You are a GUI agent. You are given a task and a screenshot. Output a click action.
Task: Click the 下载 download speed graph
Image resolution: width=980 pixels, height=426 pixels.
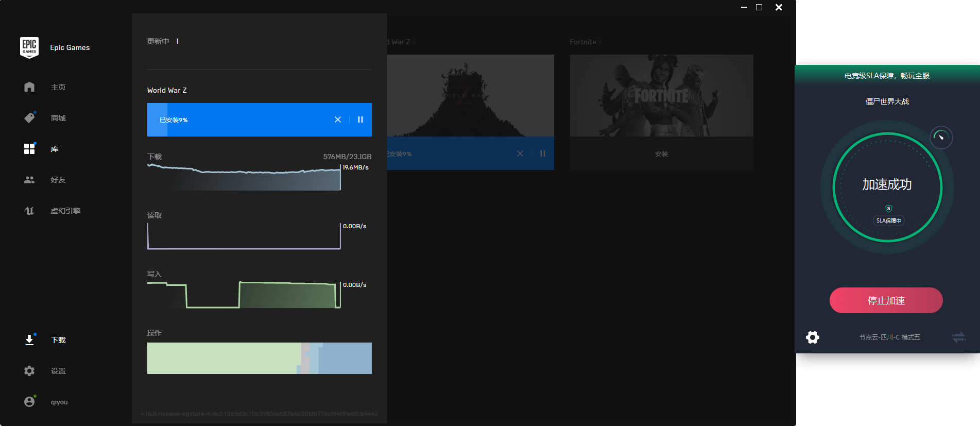(244, 177)
